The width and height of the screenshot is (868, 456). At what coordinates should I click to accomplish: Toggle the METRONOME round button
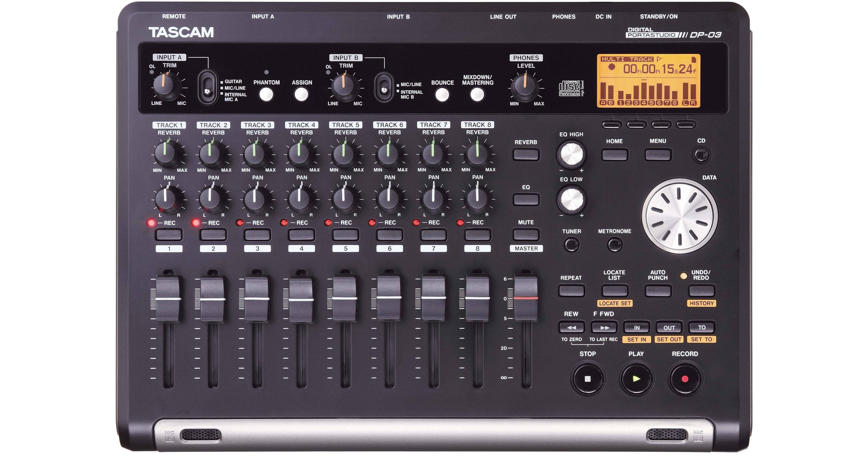coord(615,244)
